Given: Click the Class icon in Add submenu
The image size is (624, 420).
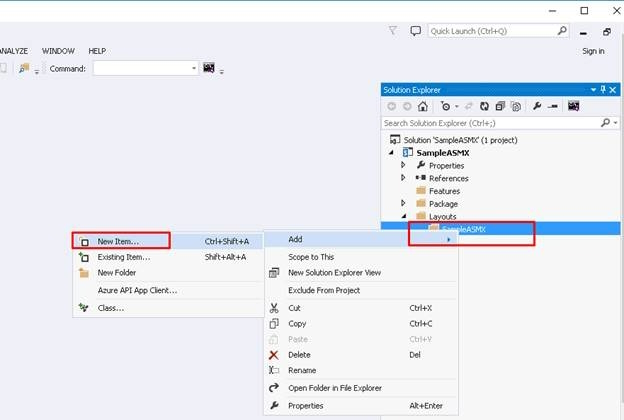Looking at the screenshot, I should (x=83, y=307).
